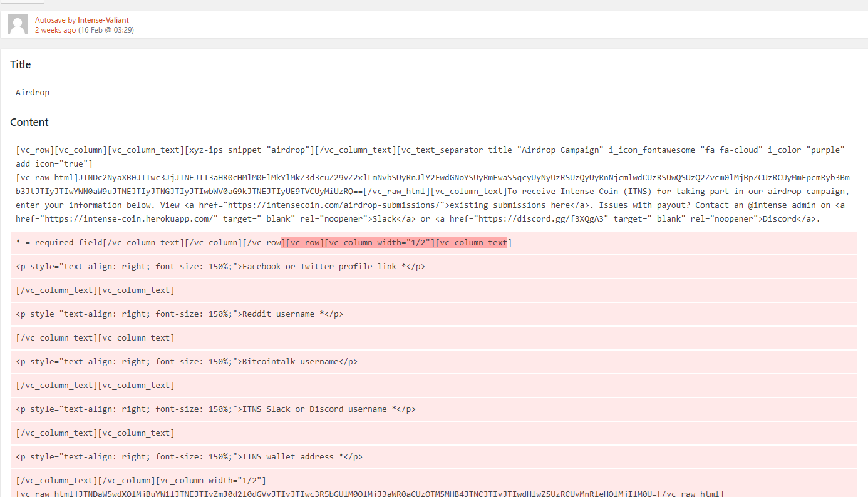Click the 'ITNS Slack or Discord username' line
The image size is (868, 497).
click(433, 409)
